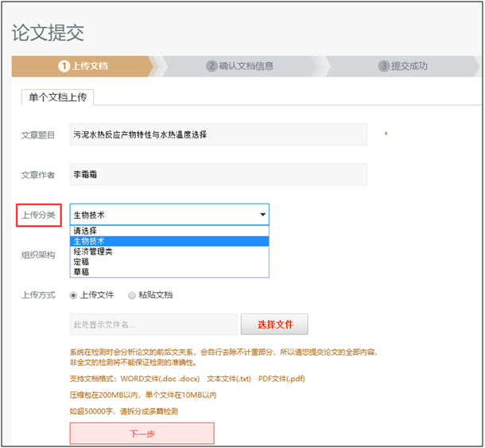
Task: Click the 论文提交 page heading
Action: [48, 33]
